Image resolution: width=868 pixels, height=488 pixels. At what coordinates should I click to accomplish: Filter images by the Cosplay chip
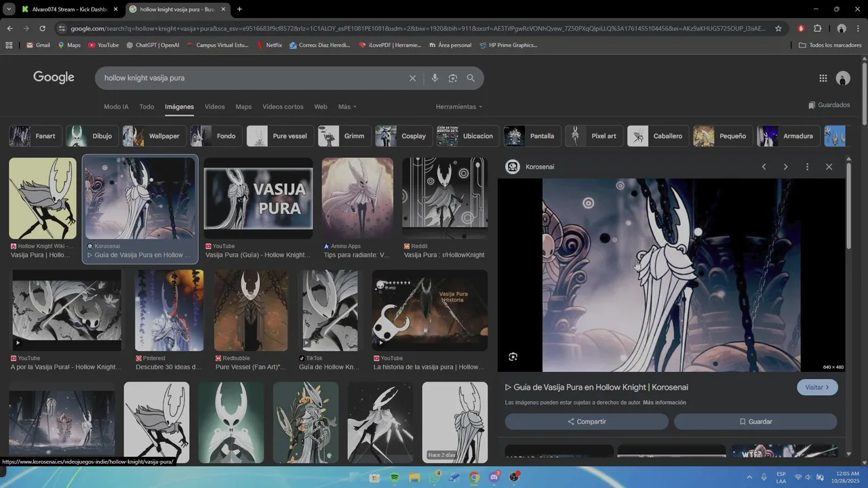(x=404, y=136)
